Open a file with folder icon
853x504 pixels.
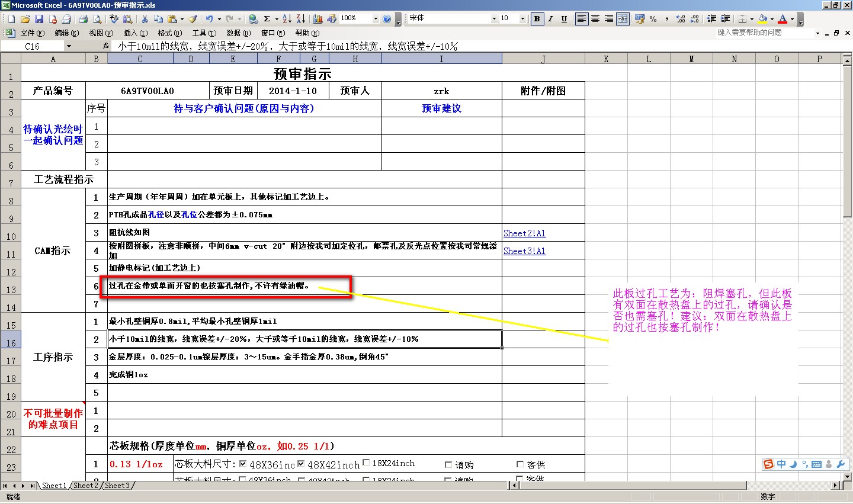click(25, 19)
